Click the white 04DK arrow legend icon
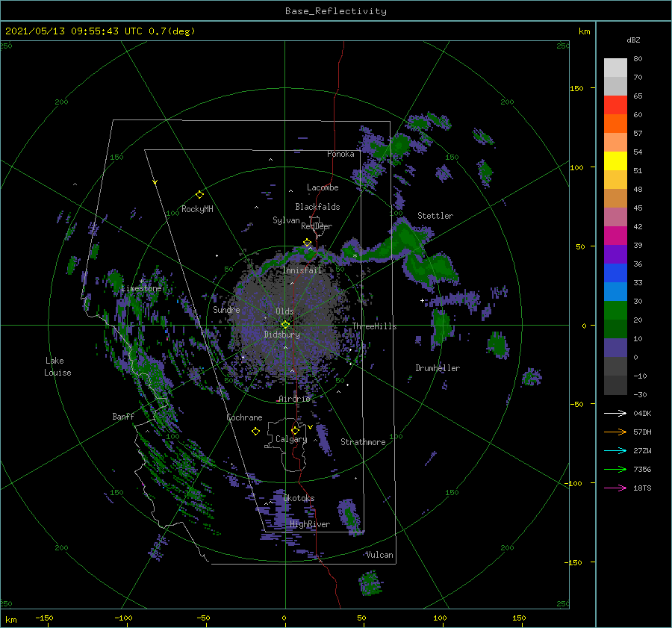Viewport: 672px width, 628px height. 615,413
